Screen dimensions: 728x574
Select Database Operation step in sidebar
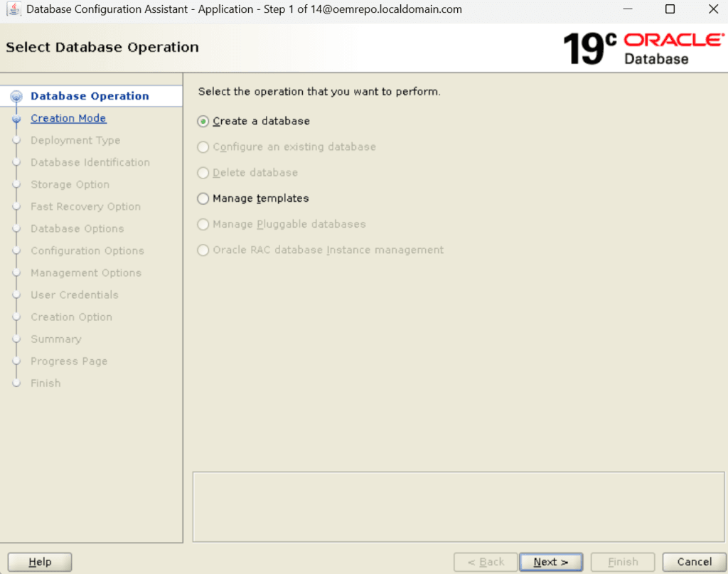click(90, 96)
